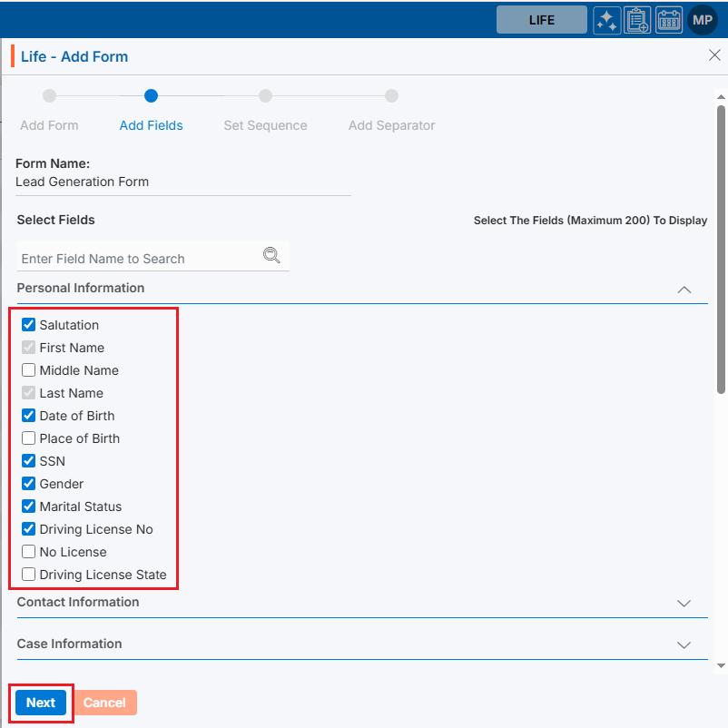Open the clipboard add-task icon
The height and width of the screenshot is (728, 728).
click(x=637, y=20)
